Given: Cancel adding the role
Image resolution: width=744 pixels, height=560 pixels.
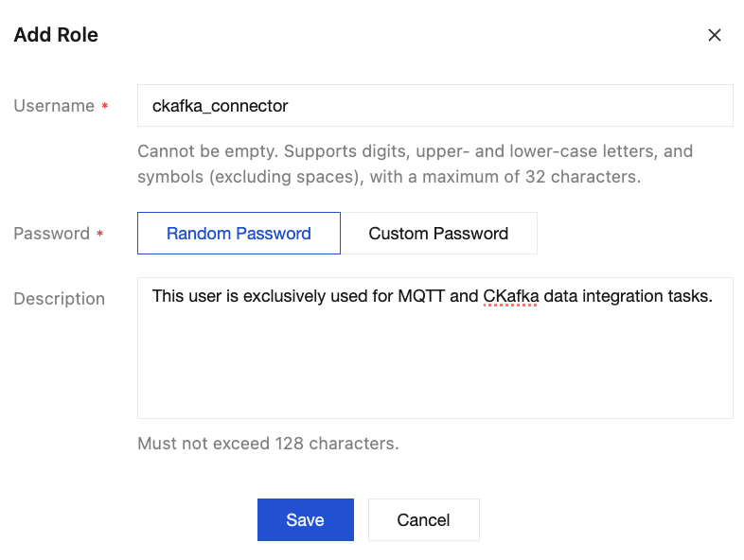Looking at the screenshot, I should pyautogui.click(x=423, y=519).
